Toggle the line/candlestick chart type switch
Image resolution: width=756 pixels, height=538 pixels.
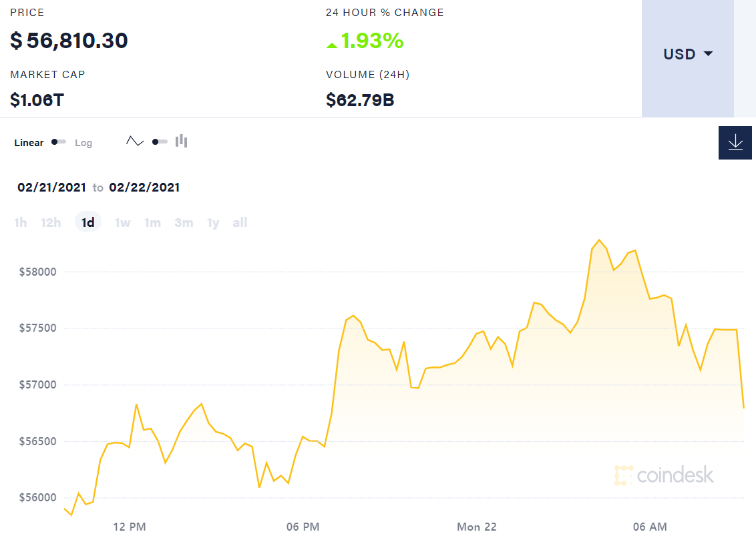(160, 142)
